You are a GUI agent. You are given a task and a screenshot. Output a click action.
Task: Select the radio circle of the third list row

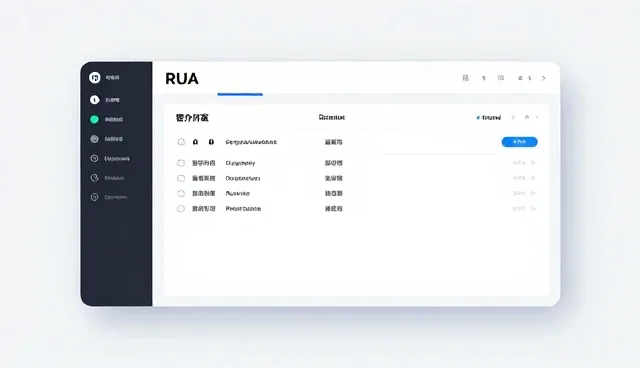(x=181, y=178)
